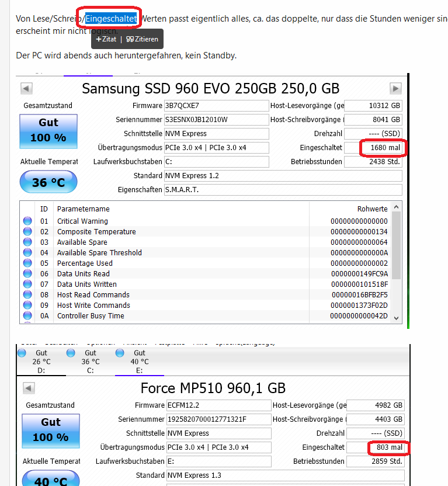This screenshot has width=448, height=486.
Task: Click the 36 °C temperature indicator
Action: [48, 182]
